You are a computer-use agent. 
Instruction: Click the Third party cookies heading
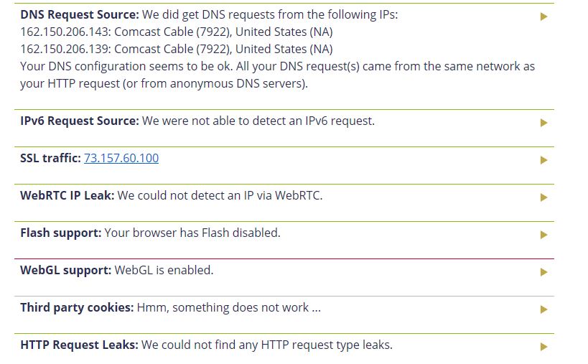[x=77, y=307]
